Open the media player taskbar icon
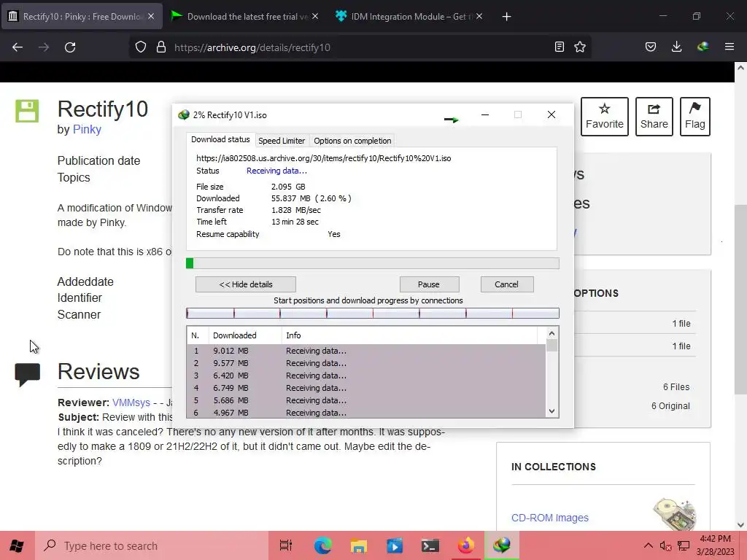Viewport: 747px width, 560px height. tap(395, 545)
